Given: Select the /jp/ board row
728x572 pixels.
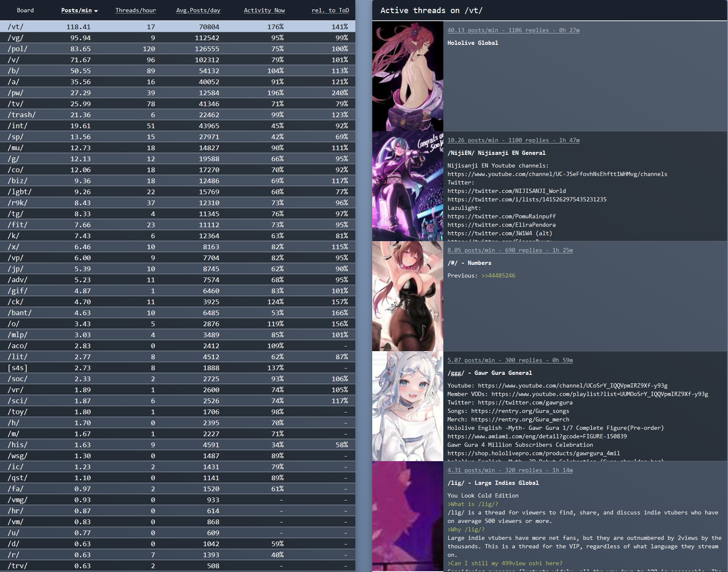Looking at the screenshot, I should coord(178,269).
